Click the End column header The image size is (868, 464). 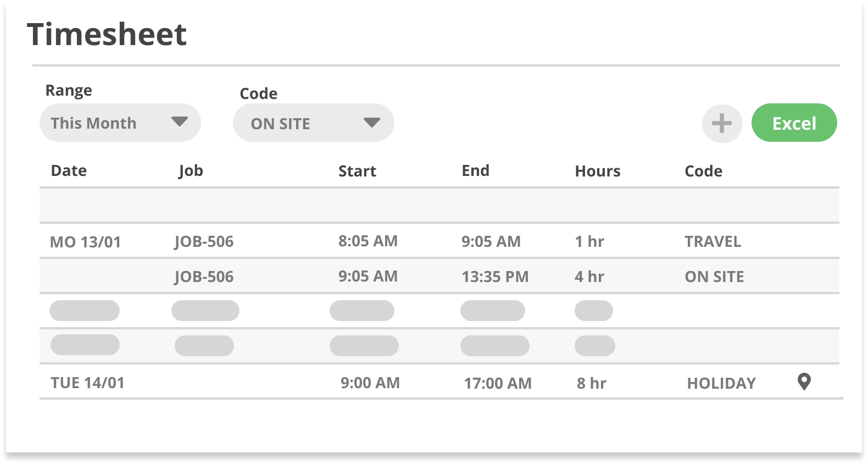(x=475, y=170)
